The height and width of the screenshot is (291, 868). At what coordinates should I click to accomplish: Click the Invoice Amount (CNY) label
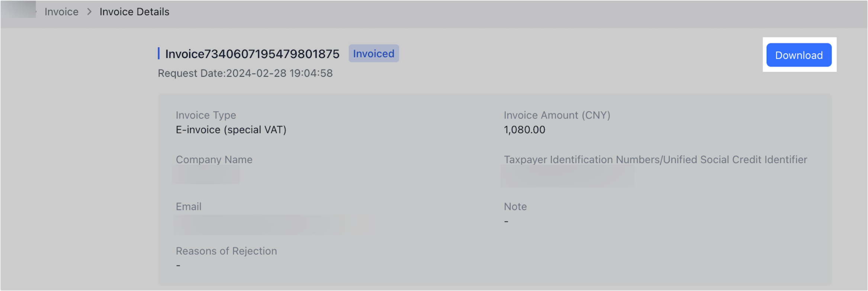click(x=557, y=115)
